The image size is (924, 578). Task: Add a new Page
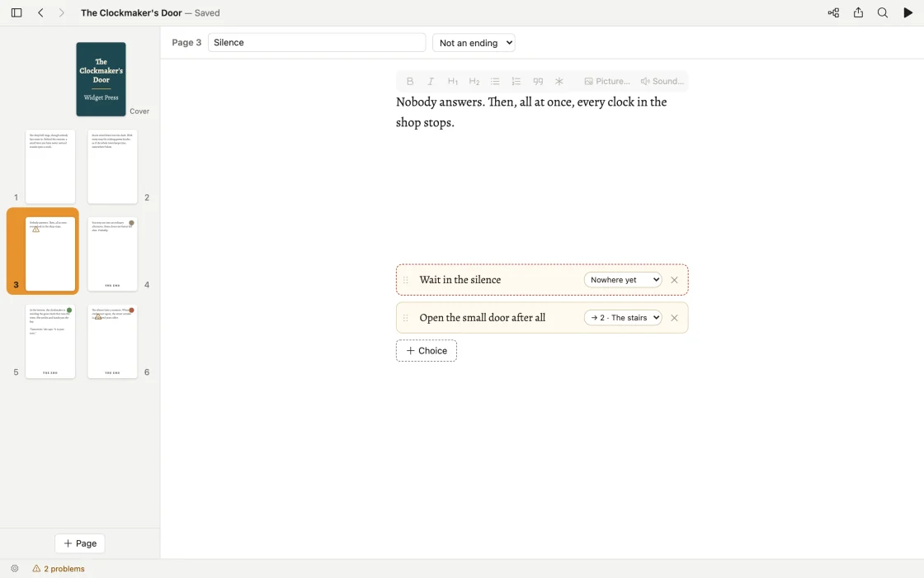[79, 543]
